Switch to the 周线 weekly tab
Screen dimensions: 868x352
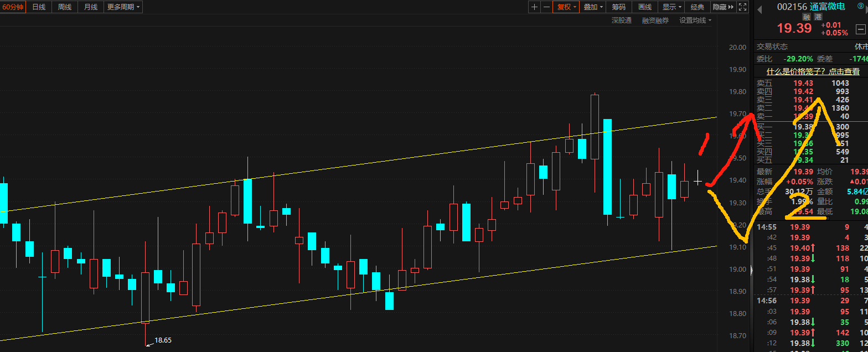[65, 7]
